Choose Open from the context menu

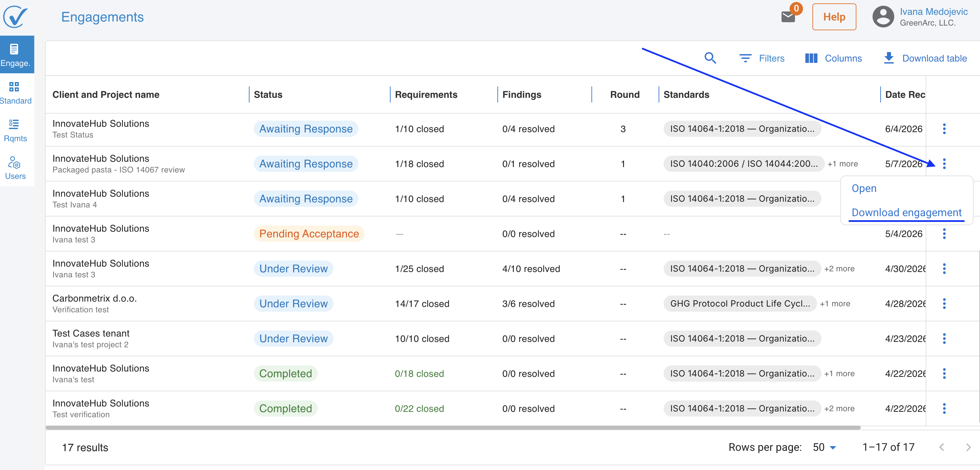(863, 188)
